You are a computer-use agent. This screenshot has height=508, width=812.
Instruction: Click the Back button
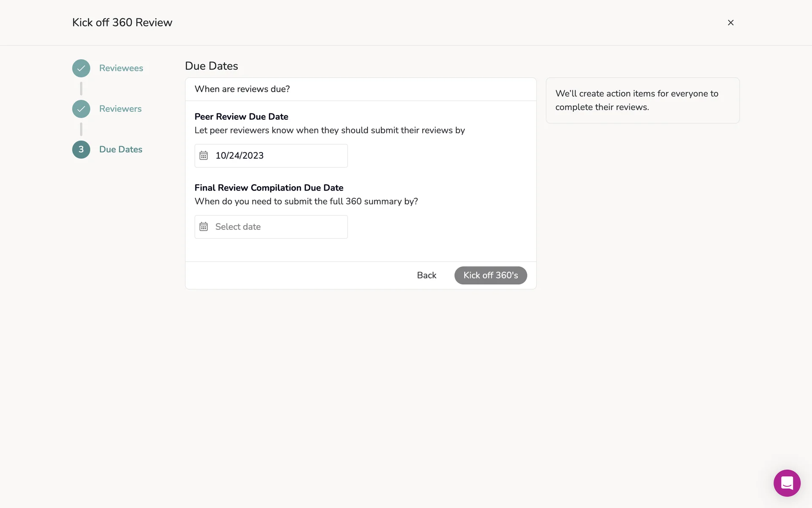[x=426, y=275]
